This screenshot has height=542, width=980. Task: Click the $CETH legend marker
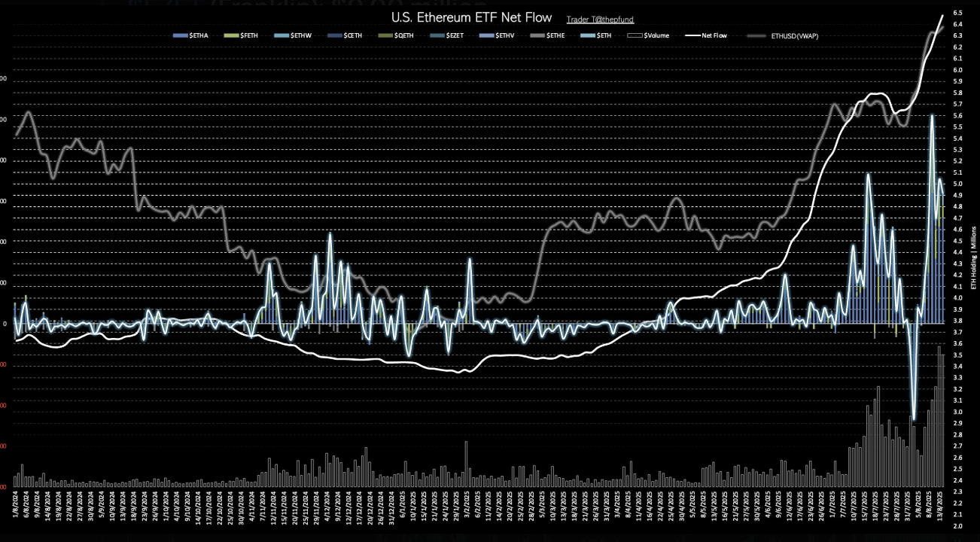pyautogui.click(x=336, y=35)
